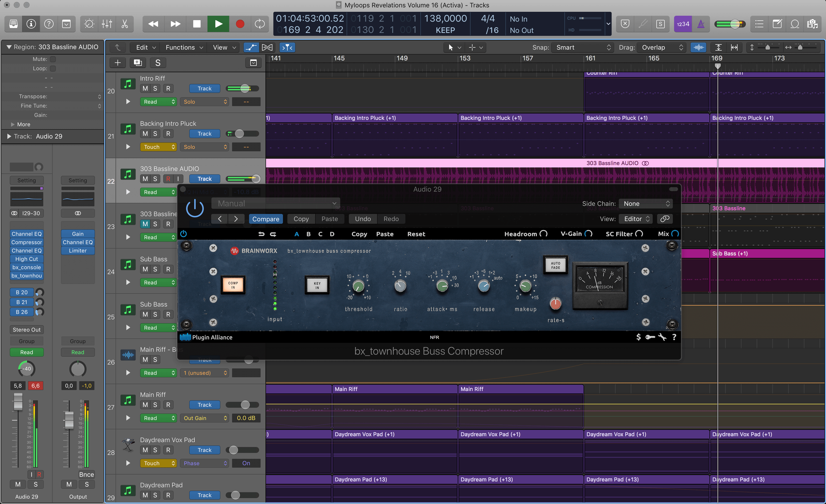Mute the Sub Bass track 24
Viewport: 826px width, 504px height.
(145, 269)
